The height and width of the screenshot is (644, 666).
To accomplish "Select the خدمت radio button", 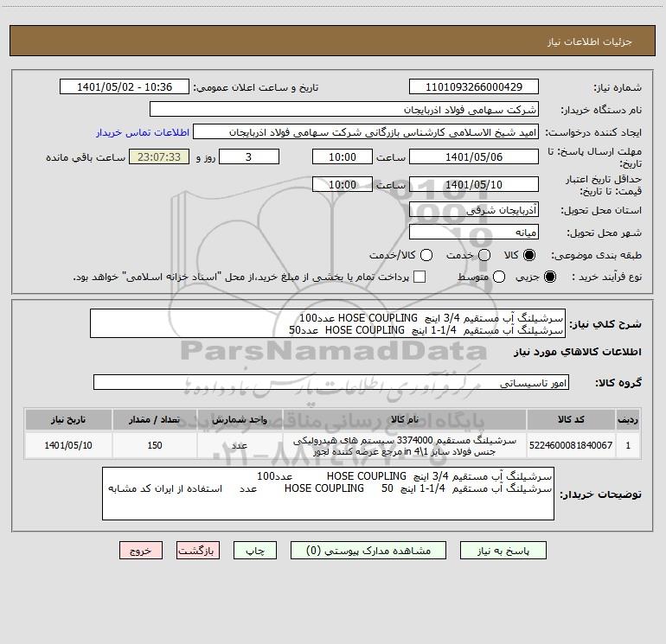I will point(484,255).
